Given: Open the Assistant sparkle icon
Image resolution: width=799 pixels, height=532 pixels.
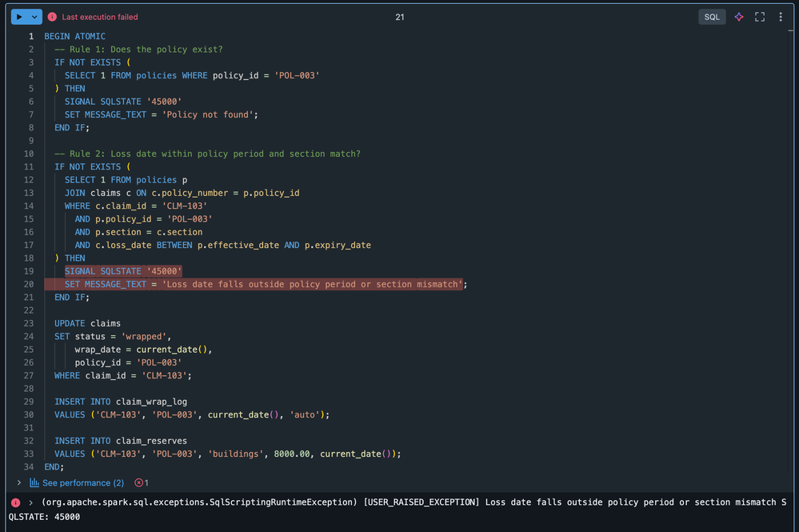Looking at the screenshot, I should [x=739, y=17].
